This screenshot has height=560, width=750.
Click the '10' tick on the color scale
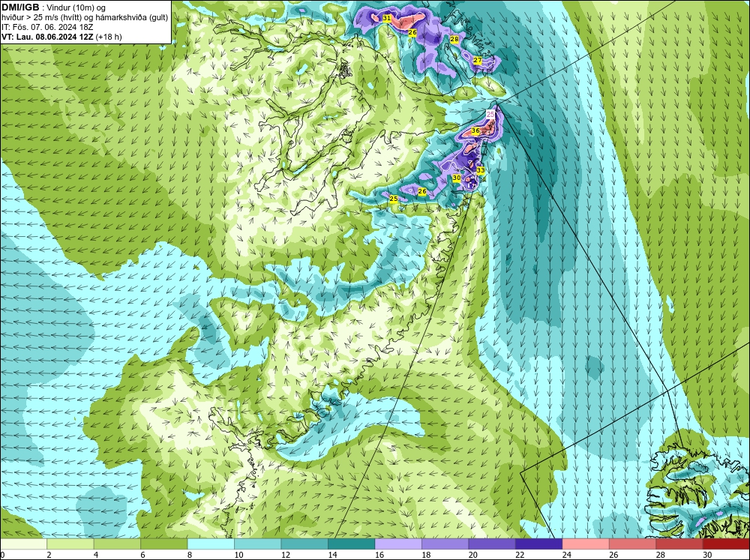(x=238, y=555)
